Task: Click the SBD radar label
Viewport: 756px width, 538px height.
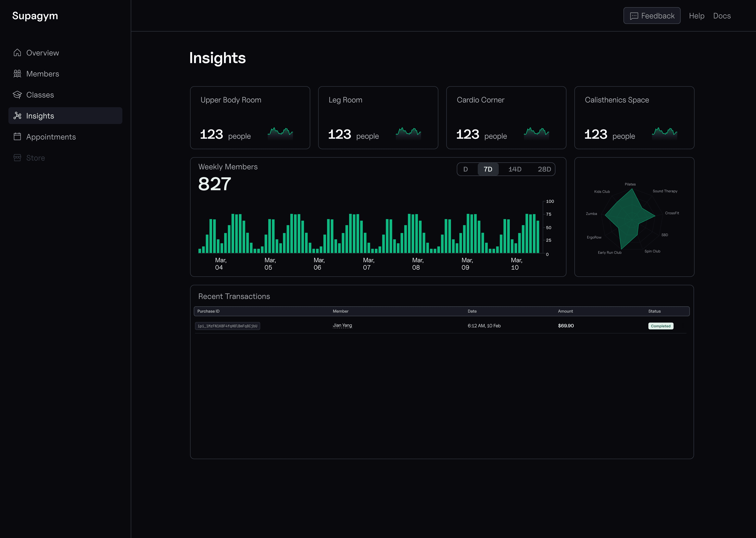Action: [x=665, y=235]
